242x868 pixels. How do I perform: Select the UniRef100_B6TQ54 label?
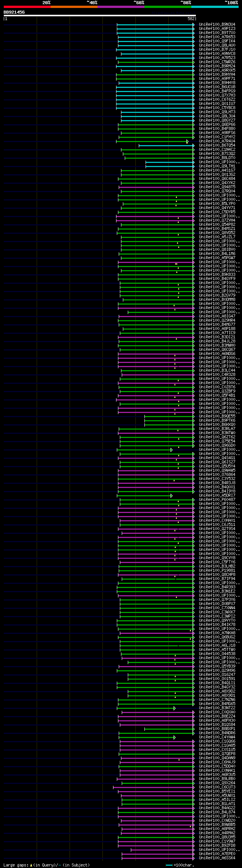pos(217,145)
